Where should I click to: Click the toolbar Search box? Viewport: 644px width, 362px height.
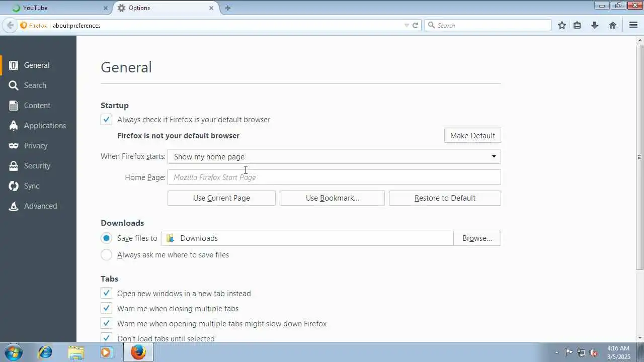pos(488,25)
